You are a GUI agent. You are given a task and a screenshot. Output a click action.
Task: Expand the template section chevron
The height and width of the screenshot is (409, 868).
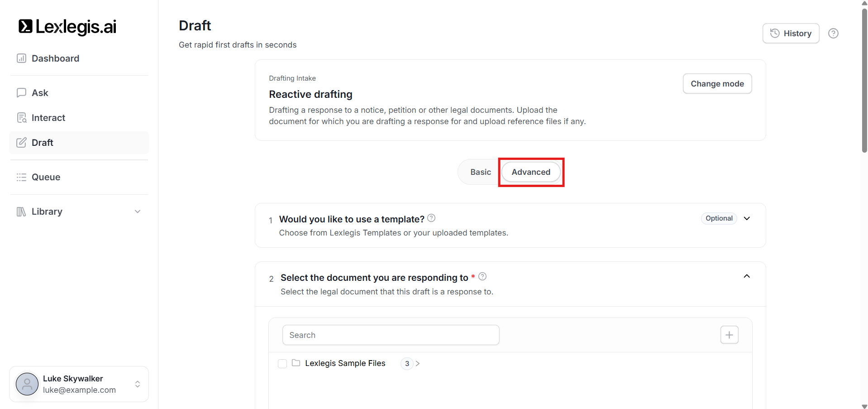(x=747, y=218)
